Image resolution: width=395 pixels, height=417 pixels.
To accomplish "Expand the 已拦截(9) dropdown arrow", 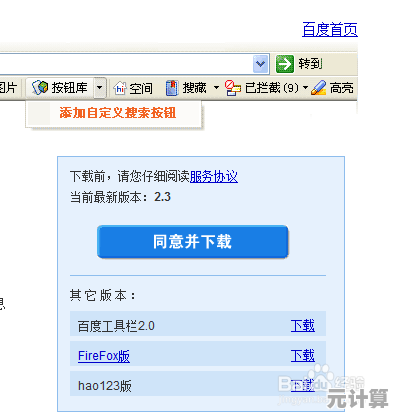I will tap(305, 88).
